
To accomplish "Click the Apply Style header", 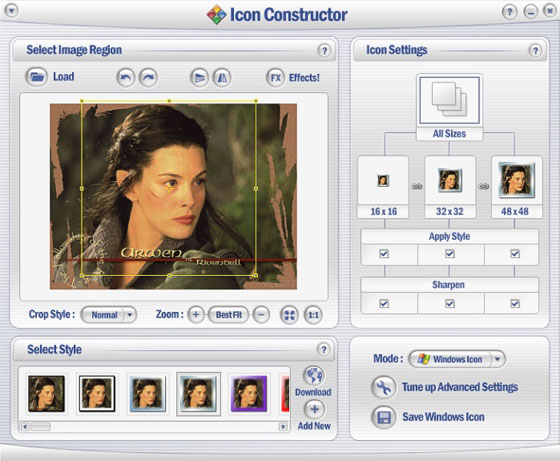I will pos(449,236).
